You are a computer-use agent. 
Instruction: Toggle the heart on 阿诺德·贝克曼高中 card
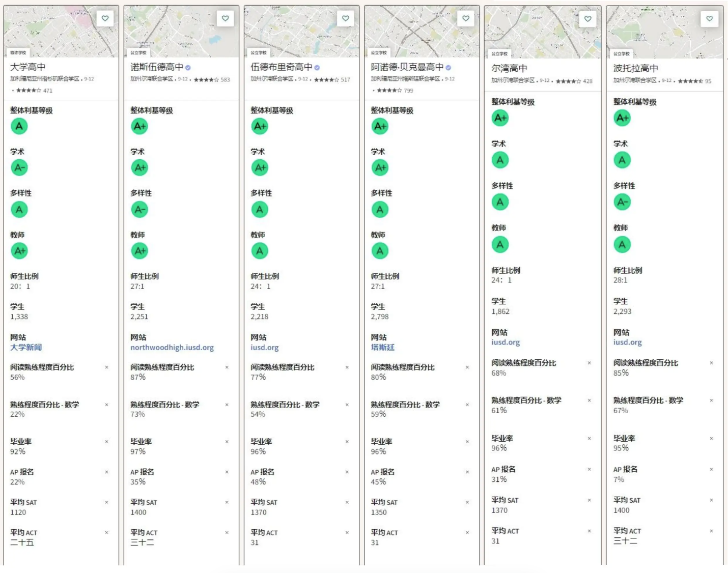465,18
